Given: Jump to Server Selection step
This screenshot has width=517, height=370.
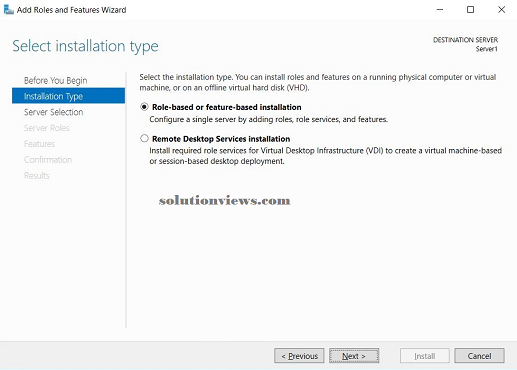Looking at the screenshot, I should [x=53, y=112].
